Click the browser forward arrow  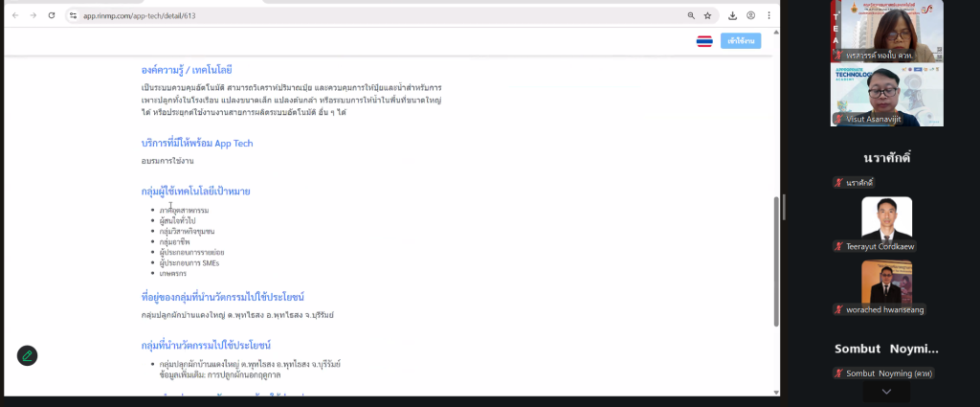[x=33, y=15]
